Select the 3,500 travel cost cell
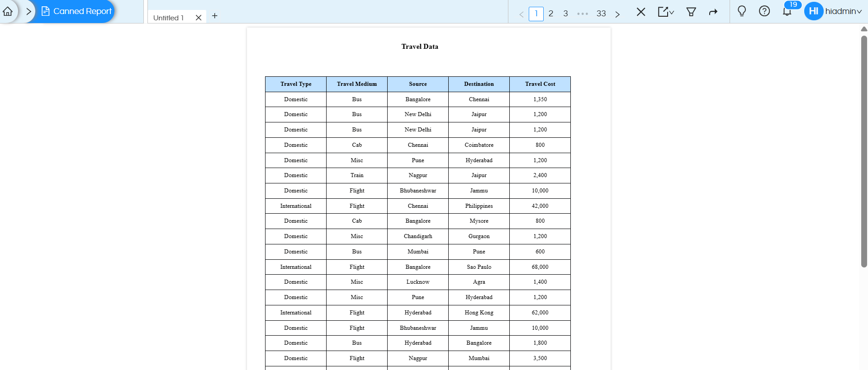This screenshot has width=868, height=370. click(x=540, y=358)
